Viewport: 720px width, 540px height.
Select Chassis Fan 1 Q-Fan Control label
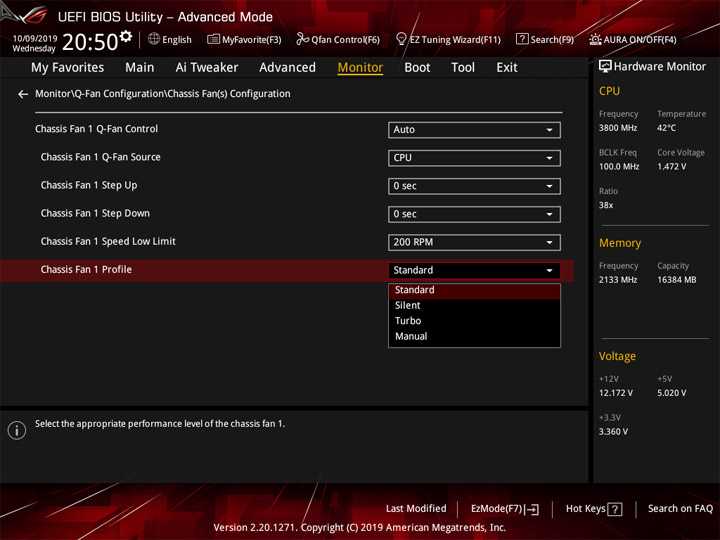pyautogui.click(x=96, y=129)
